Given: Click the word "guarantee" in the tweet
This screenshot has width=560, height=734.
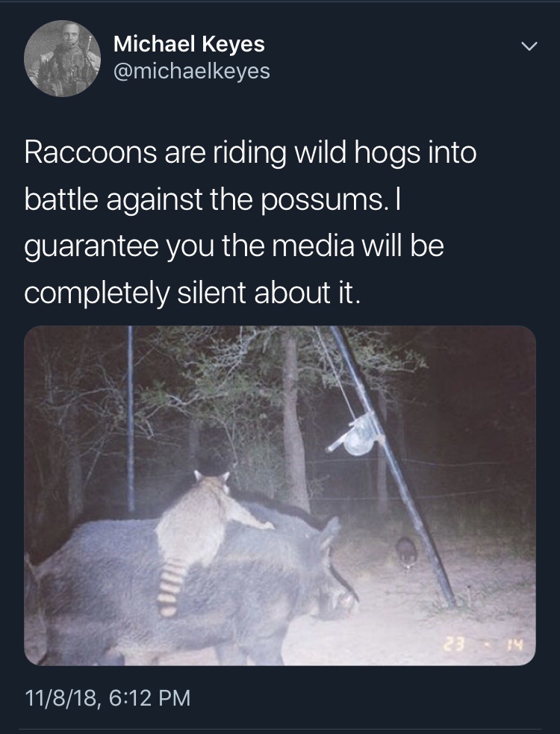Looking at the screenshot, I should click(91, 248).
